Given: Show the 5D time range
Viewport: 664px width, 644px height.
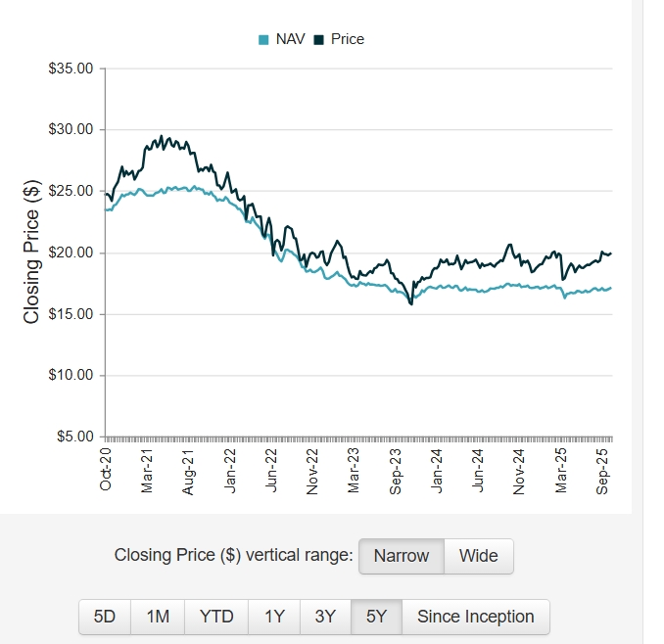Looking at the screenshot, I should 105,617.
